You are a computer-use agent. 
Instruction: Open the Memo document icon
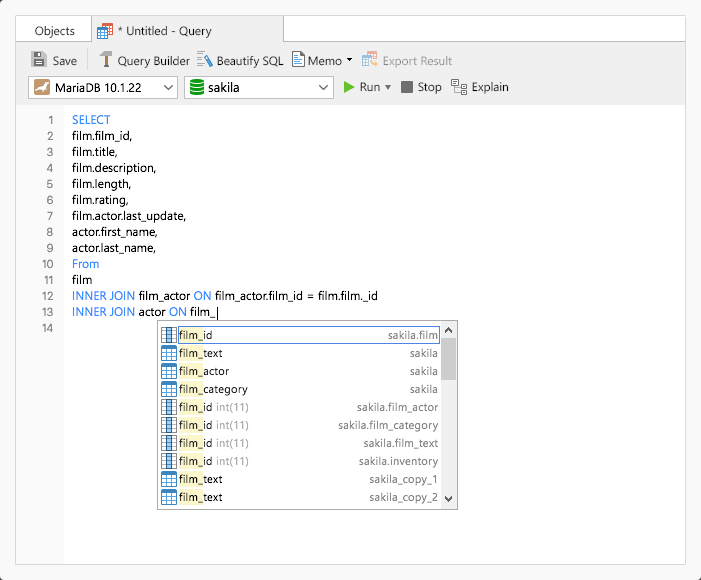pos(298,59)
